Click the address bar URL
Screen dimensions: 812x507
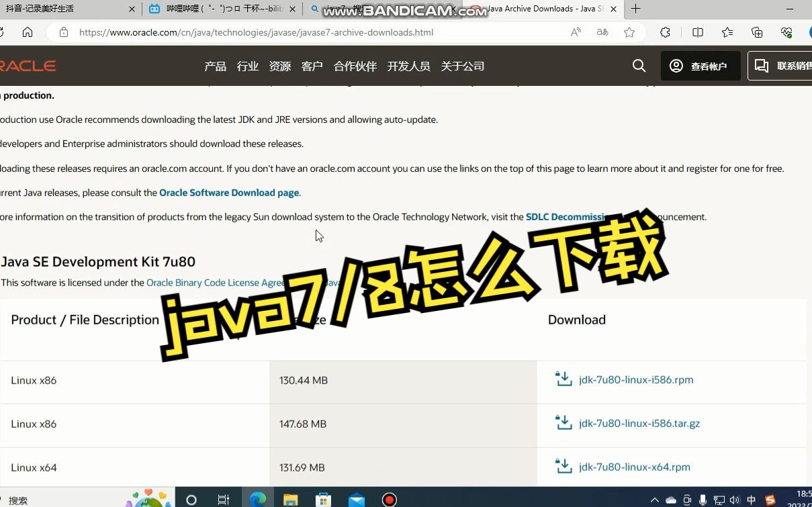tap(256, 32)
